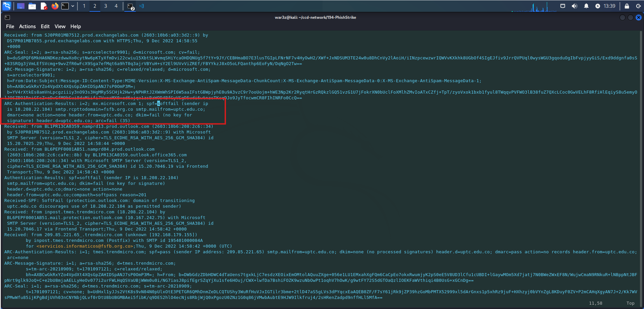Click 'BL1PR13CA0359.namprd13.prod.outlook.com' hostname text

point(97,126)
